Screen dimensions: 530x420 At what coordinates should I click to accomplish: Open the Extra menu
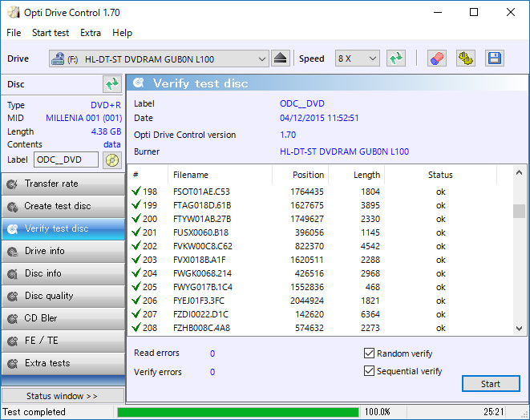pyautogui.click(x=91, y=33)
